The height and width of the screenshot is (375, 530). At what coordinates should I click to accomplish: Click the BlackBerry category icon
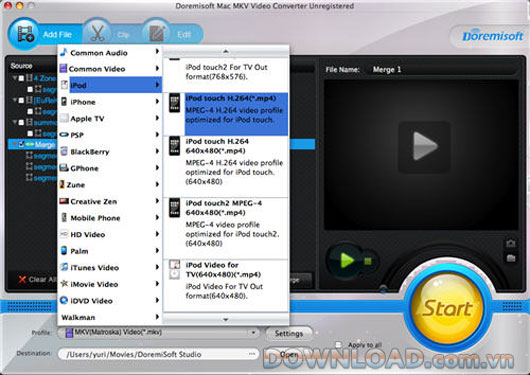64,151
